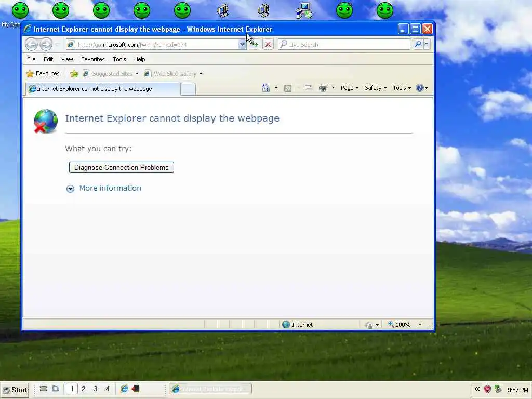Screen dimensions: 532x399
Task: Click the Home icon in the command bar
Action: (265, 88)
